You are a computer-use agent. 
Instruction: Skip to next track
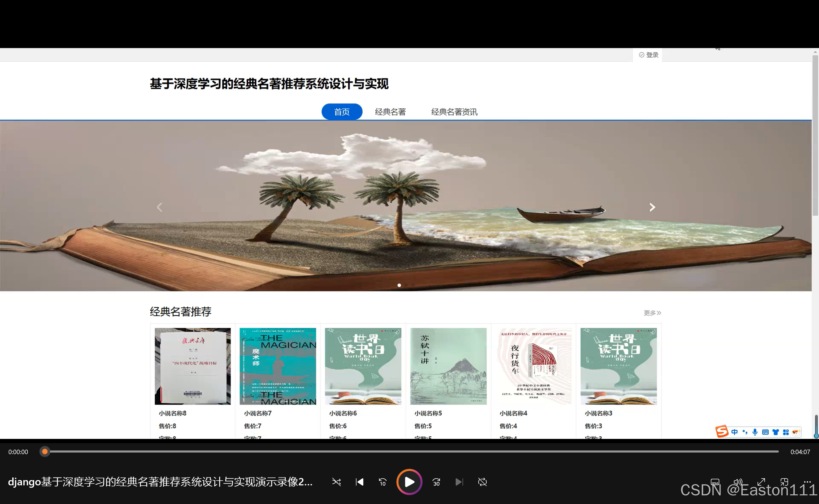point(459,482)
